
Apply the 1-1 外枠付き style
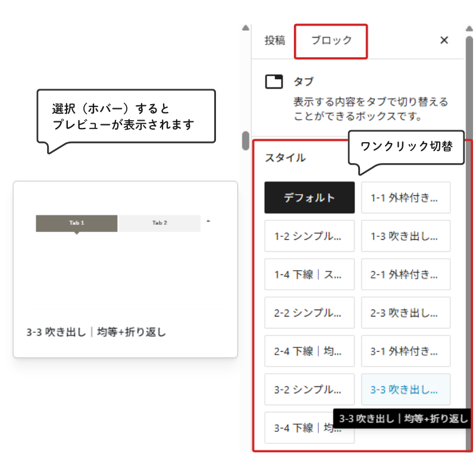coord(406,198)
